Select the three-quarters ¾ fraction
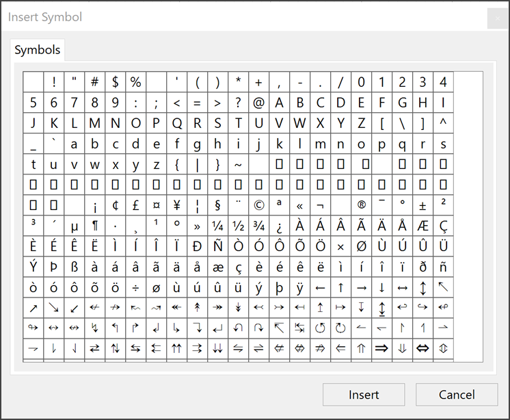 coord(258,226)
